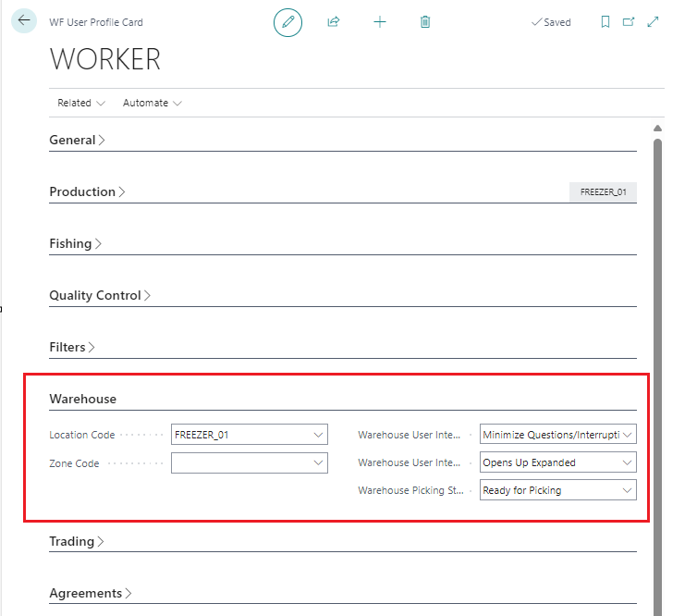Image resolution: width=697 pixels, height=616 pixels.
Task: Click the trash delete icon
Action: 425,22
